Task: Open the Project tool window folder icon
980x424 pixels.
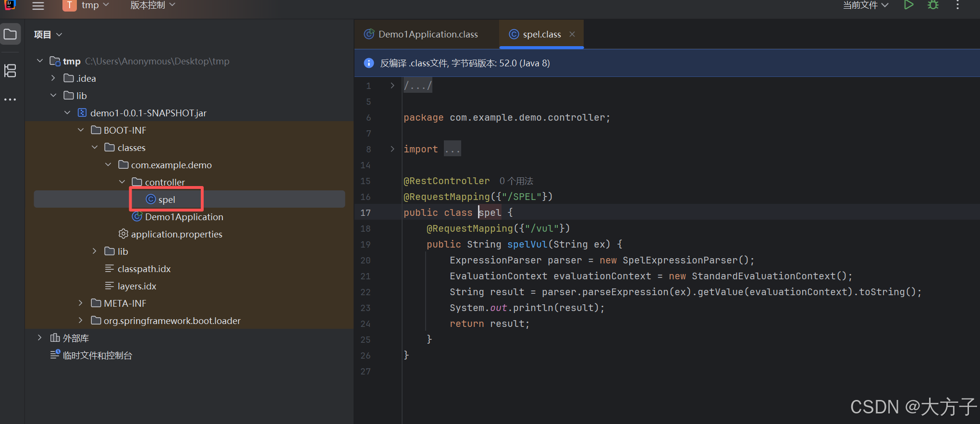Action: (x=10, y=34)
